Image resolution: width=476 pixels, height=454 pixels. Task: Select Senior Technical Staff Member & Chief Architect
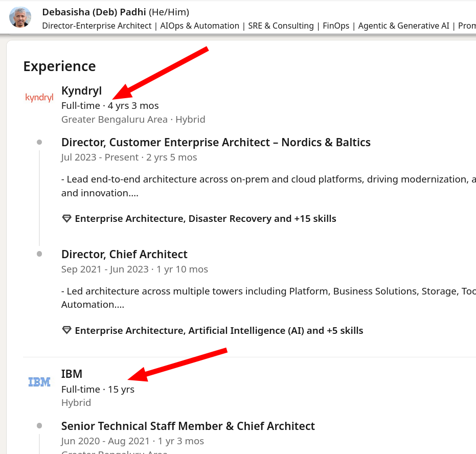(x=188, y=426)
